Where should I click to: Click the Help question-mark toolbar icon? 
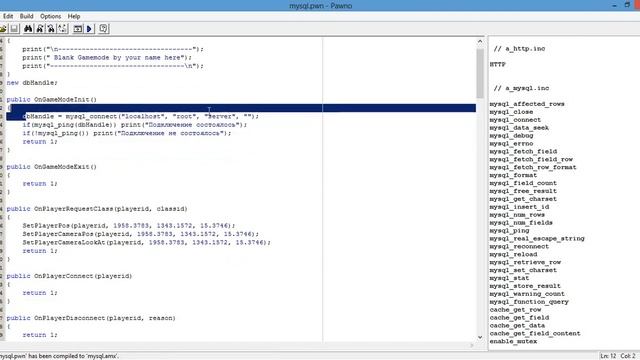[104, 29]
